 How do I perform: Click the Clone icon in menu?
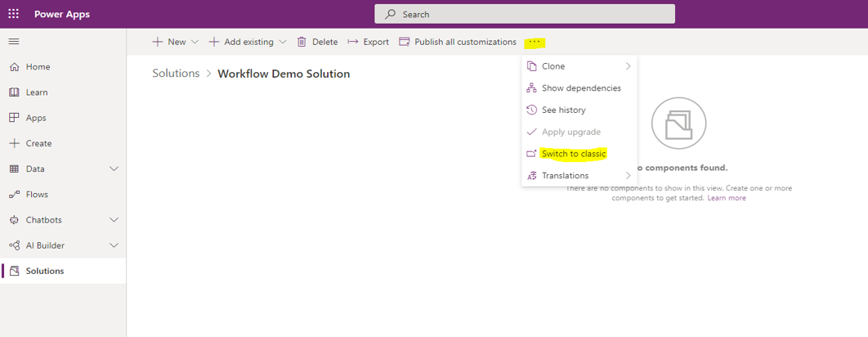tap(531, 66)
